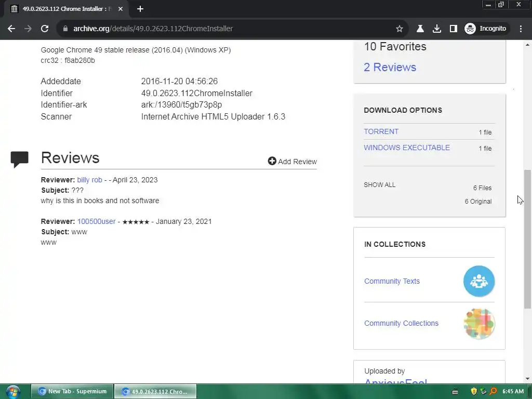
Task: Click the 10 Favorites text
Action: [395, 46]
